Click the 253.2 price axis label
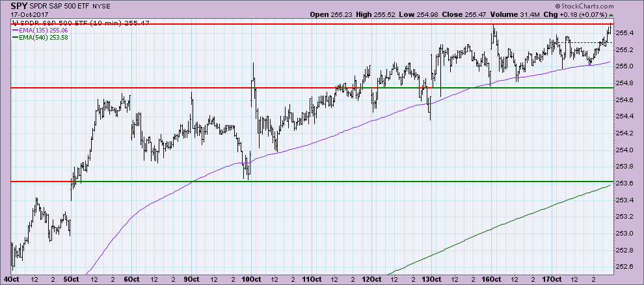 coord(626,217)
